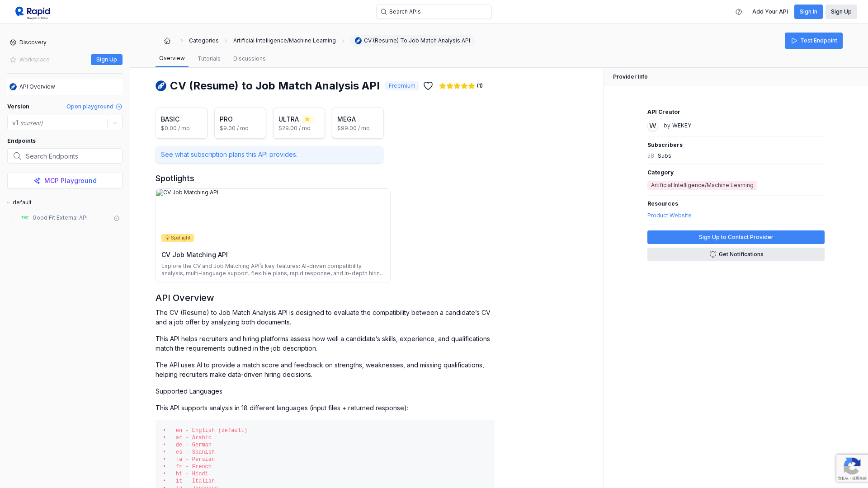
Task: Switch to the Tutorials tab
Action: (x=209, y=59)
